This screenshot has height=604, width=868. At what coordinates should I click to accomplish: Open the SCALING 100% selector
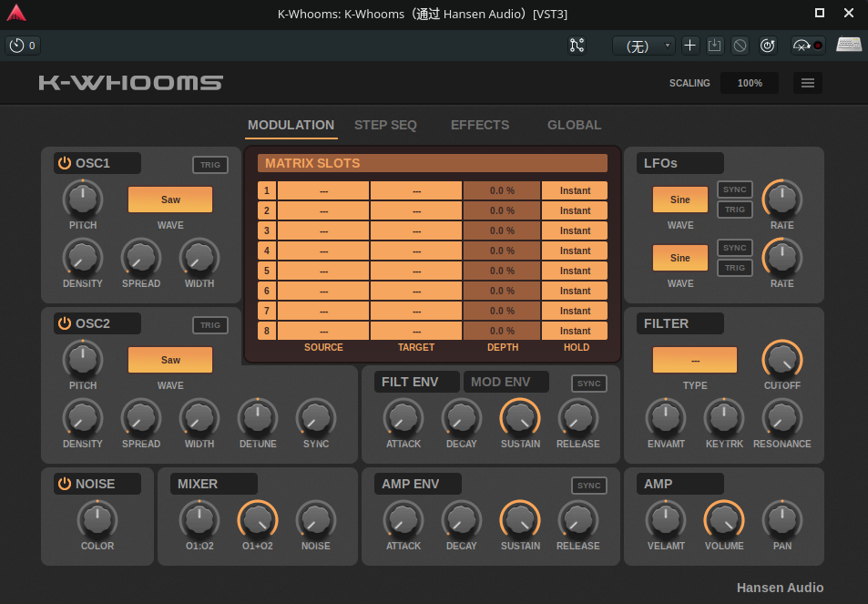point(750,83)
